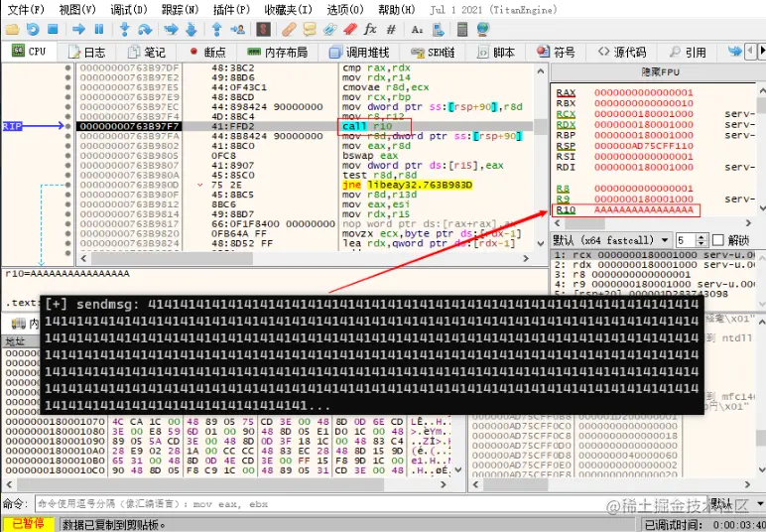Open the 默认 (x64 fastcall) calling convention dropdown
This screenshot has width=766, height=532.
(x=611, y=240)
